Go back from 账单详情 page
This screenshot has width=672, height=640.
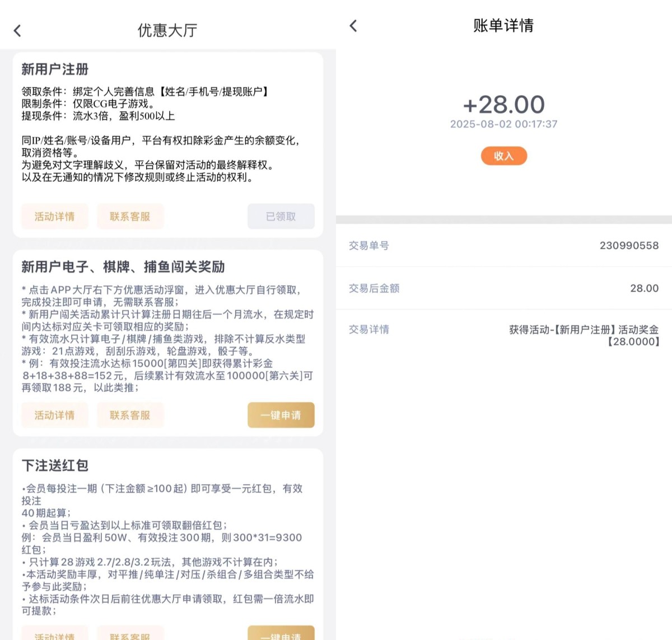353,26
